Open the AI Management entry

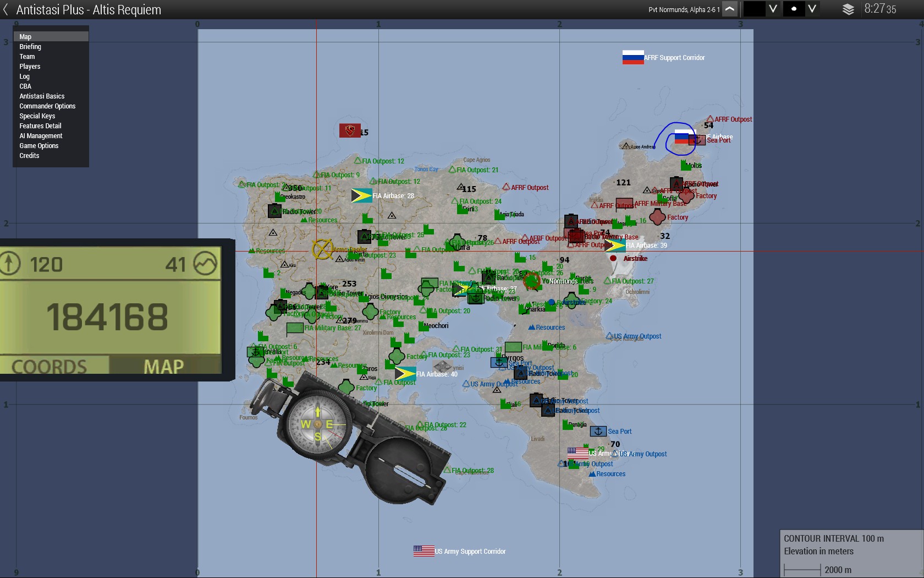coord(41,136)
